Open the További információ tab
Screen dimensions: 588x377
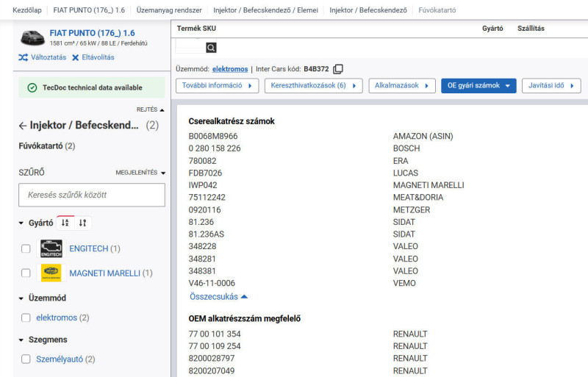(217, 85)
